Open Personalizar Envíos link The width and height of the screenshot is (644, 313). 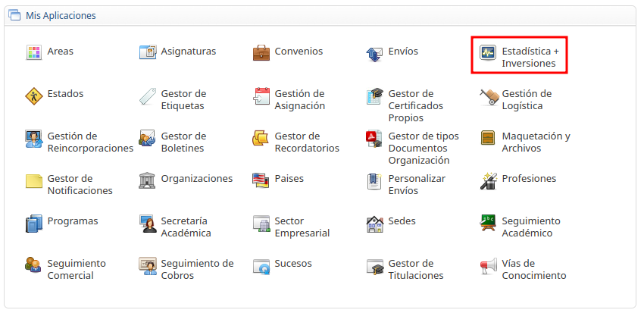tap(417, 185)
